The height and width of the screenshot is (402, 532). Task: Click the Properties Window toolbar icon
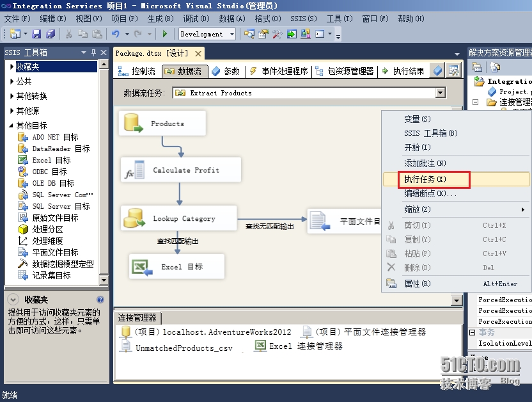[x=263, y=34]
